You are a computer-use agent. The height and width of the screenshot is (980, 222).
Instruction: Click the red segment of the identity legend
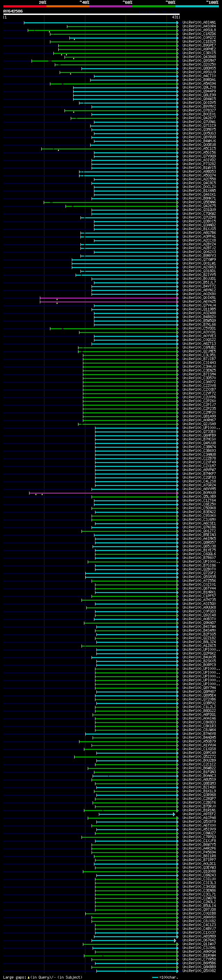(25, 6)
